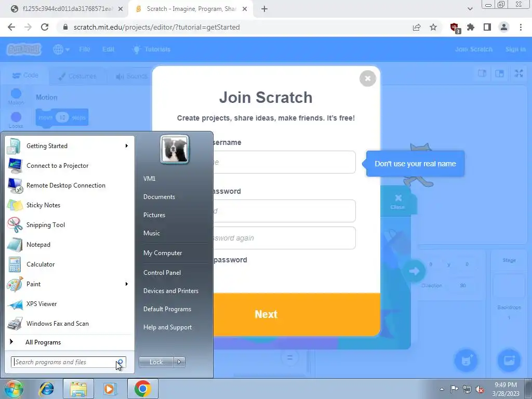This screenshot has height=399, width=532.
Task: Open Remote Desktop Connection
Action: (70, 185)
